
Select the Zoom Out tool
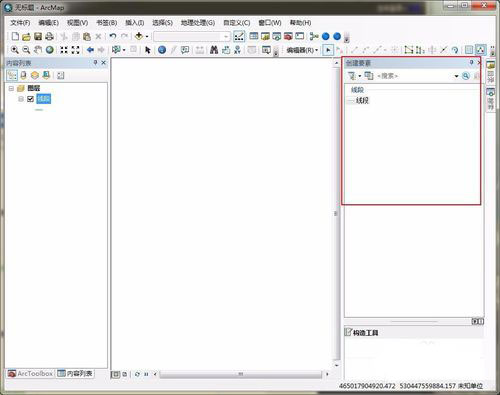(26, 50)
